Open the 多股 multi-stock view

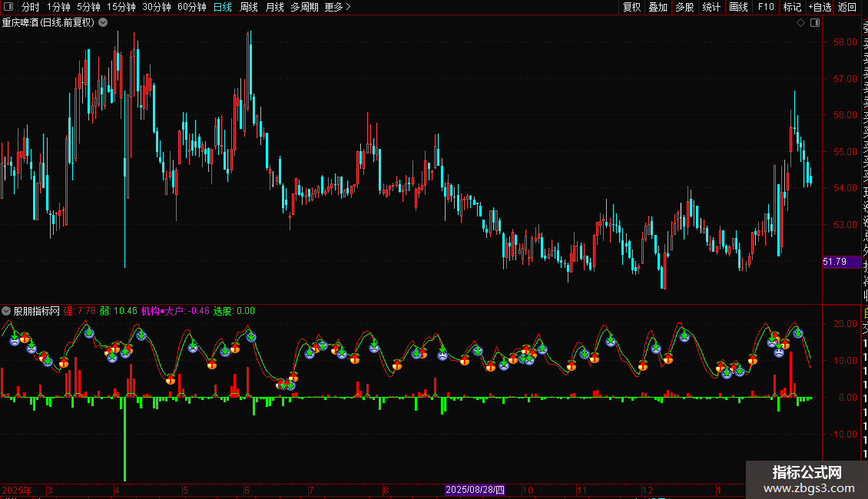[684, 7]
